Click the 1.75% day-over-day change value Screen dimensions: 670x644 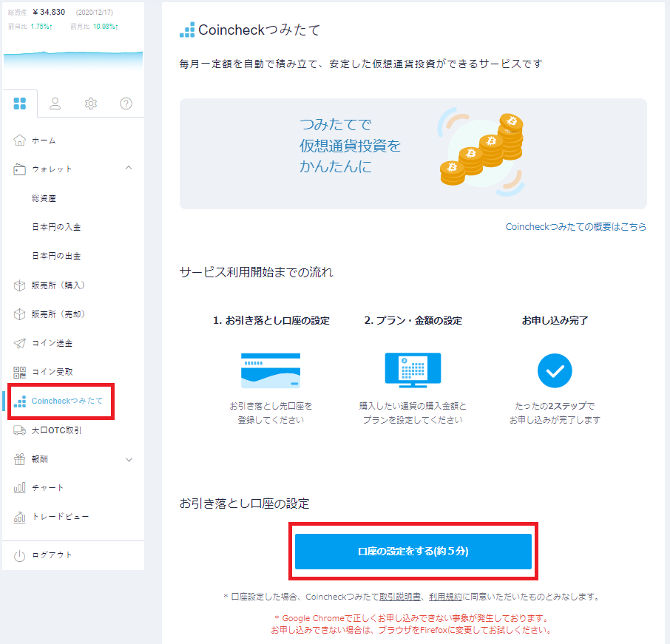click(41, 27)
